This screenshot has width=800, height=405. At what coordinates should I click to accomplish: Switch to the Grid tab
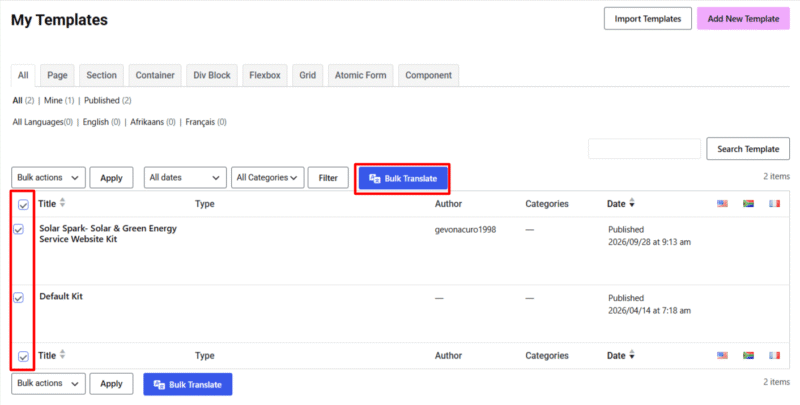pyautogui.click(x=308, y=75)
